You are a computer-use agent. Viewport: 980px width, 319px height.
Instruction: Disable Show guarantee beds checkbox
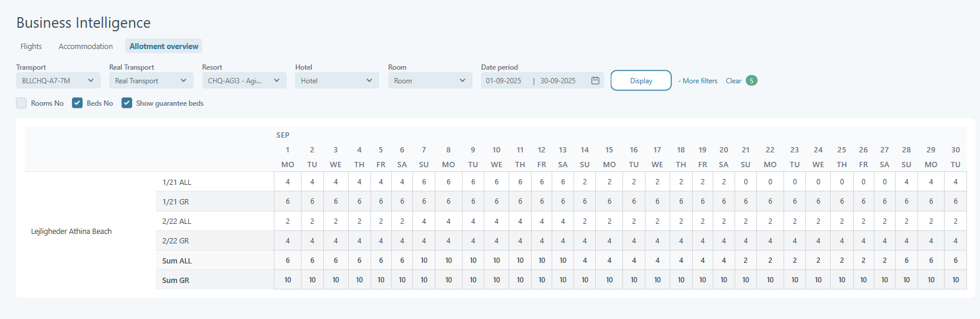point(127,103)
